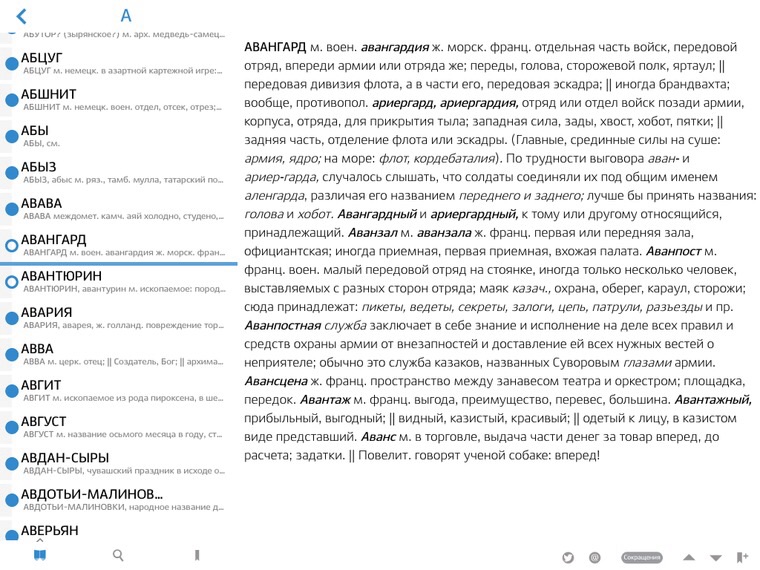Go to previous entry with up arrow
The image size is (760, 570).
pos(689,558)
